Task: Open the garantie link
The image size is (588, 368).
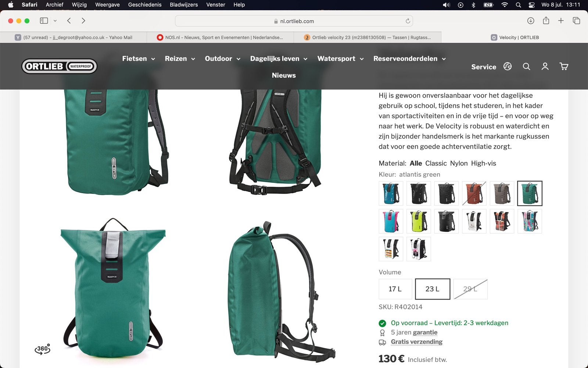Action: [425, 332]
